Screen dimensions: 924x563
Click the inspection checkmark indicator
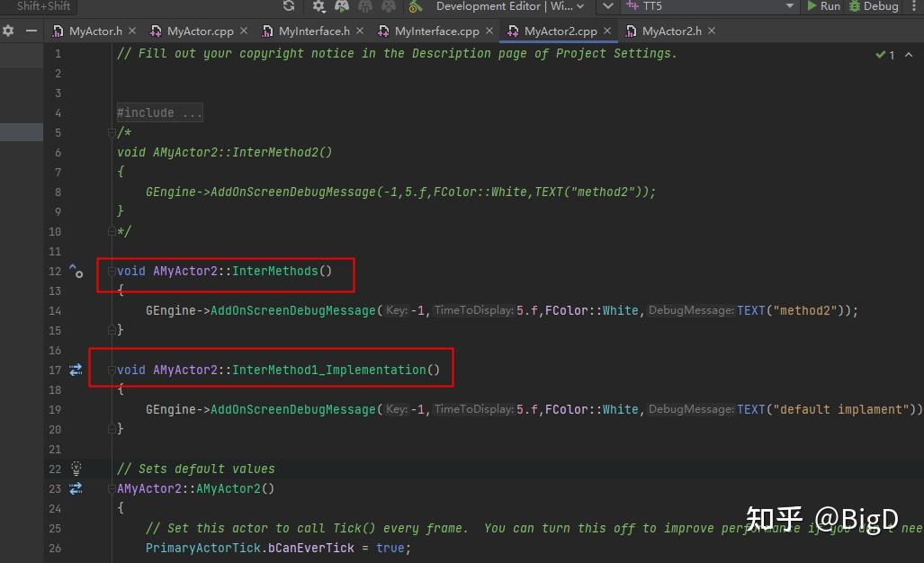885,55
